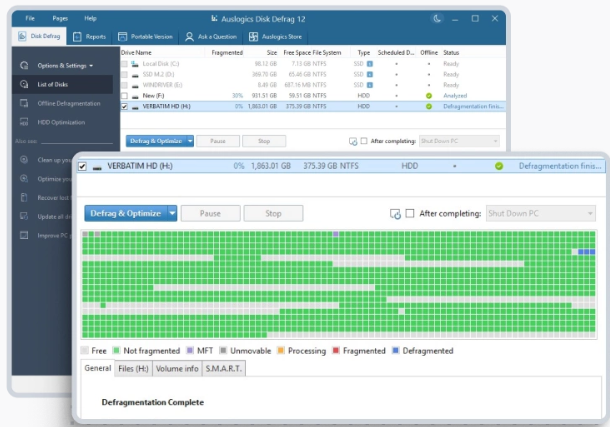
Task: Enable After completing checkbox in back window
Action: [364, 141]
